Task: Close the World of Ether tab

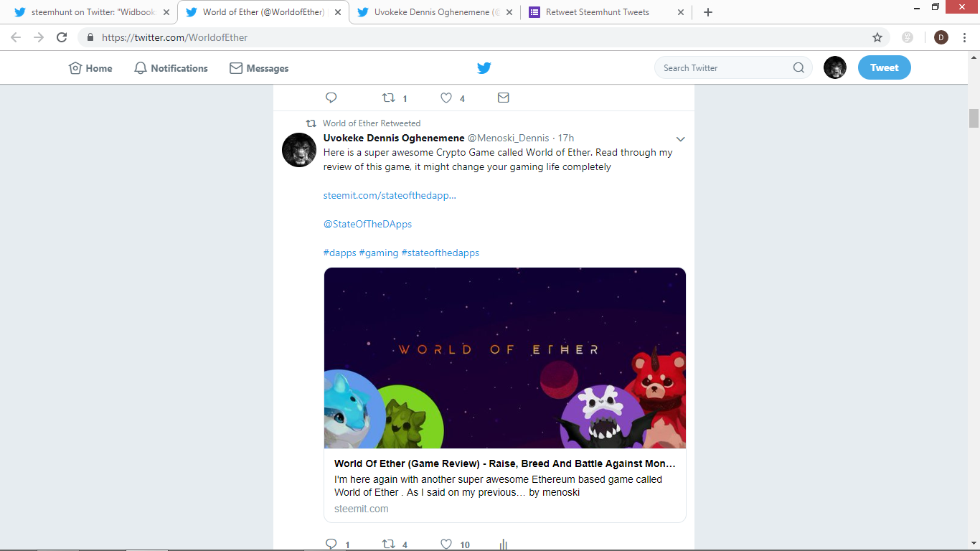Action: (x=338, y=12)
